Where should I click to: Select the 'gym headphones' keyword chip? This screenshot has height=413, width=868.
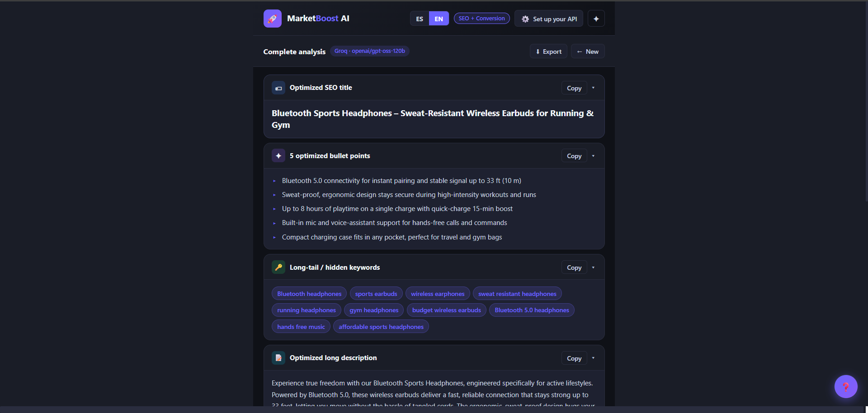pos(374,310)
